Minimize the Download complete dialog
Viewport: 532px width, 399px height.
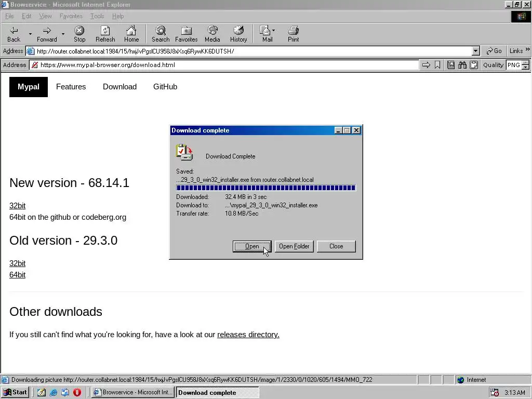(x=338, y=130)
